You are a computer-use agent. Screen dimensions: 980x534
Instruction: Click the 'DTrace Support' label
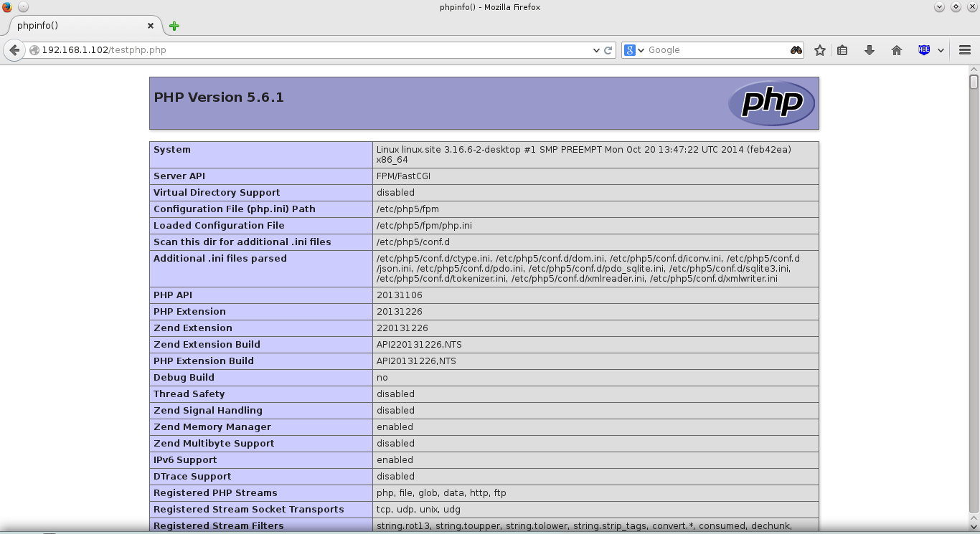click(192, 477)
